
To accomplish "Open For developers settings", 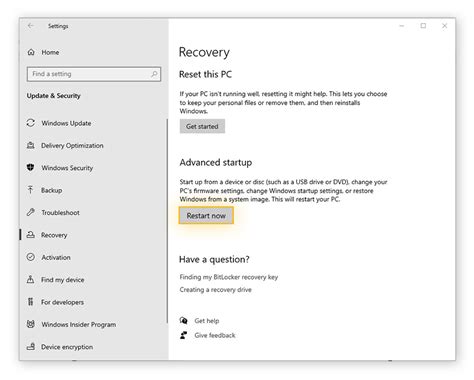I will (62, 302).
